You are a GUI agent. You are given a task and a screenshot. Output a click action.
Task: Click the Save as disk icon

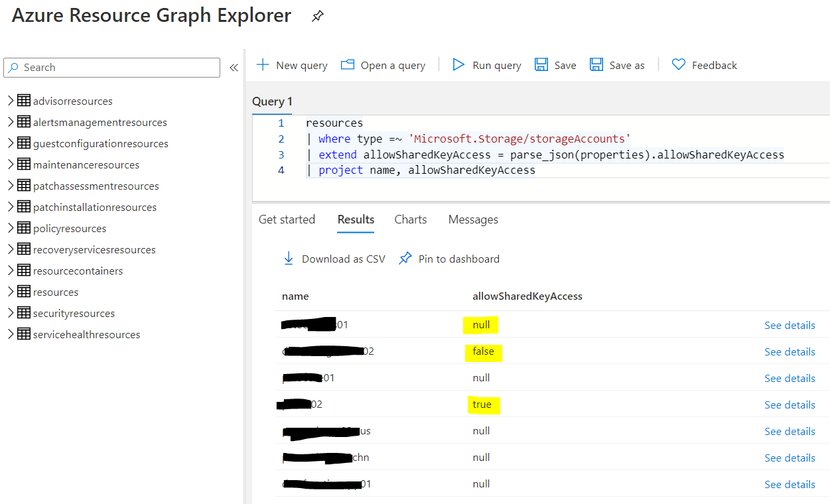point(596,65)
